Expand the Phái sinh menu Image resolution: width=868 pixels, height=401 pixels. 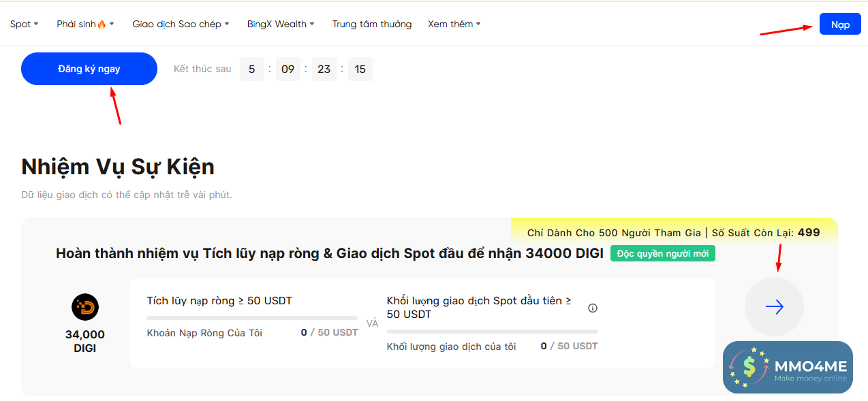point(85,24)
